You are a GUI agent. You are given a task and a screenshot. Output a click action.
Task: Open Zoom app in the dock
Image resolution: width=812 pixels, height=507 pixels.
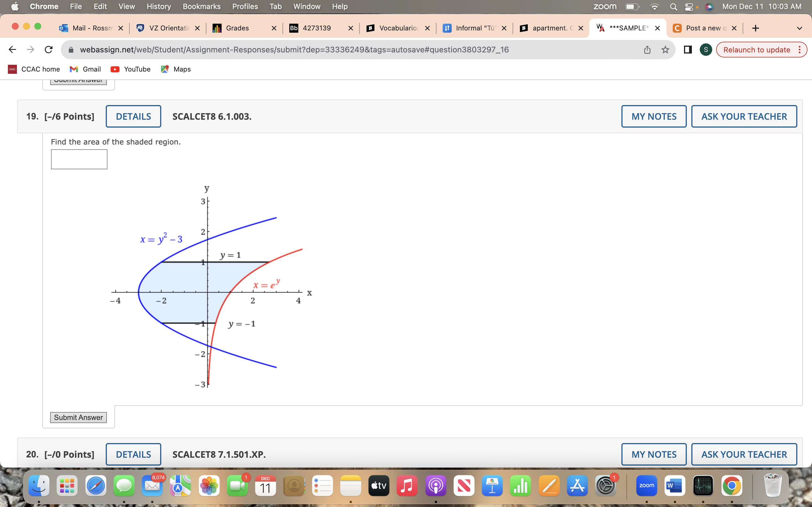click(646, 486)
